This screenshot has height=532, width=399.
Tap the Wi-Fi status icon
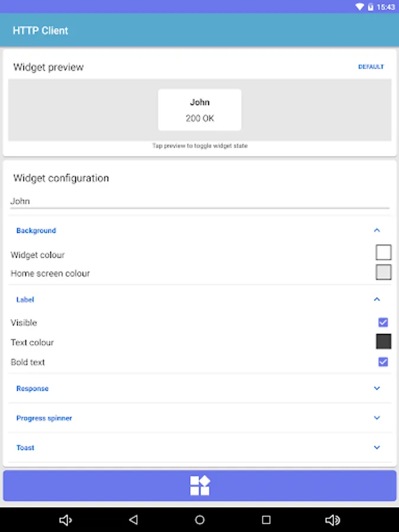tap(359, 7)
